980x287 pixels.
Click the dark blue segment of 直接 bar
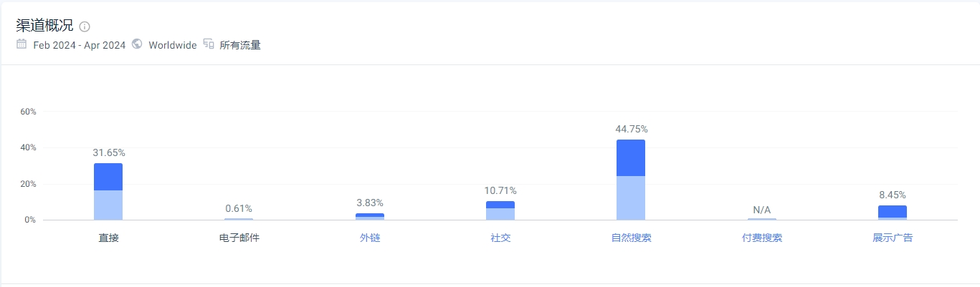(108, 177)
